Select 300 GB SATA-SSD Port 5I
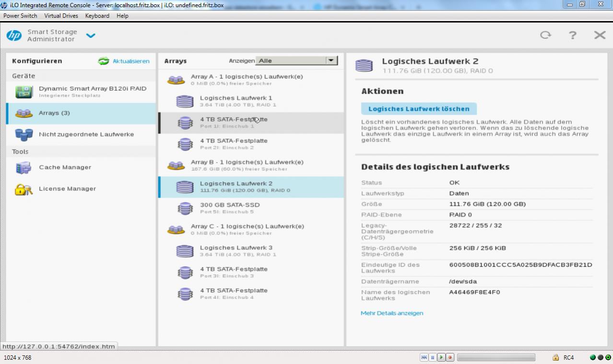 click(x=251, y=208)
